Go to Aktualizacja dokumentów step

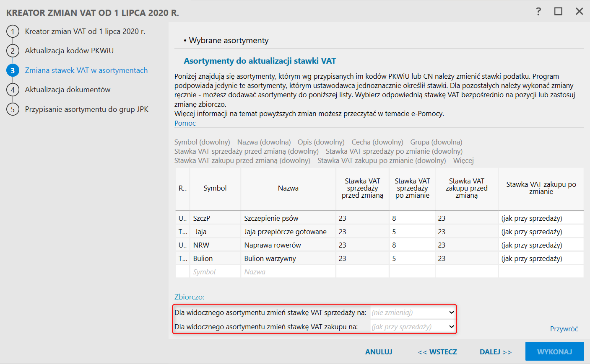tap(68, 90)
